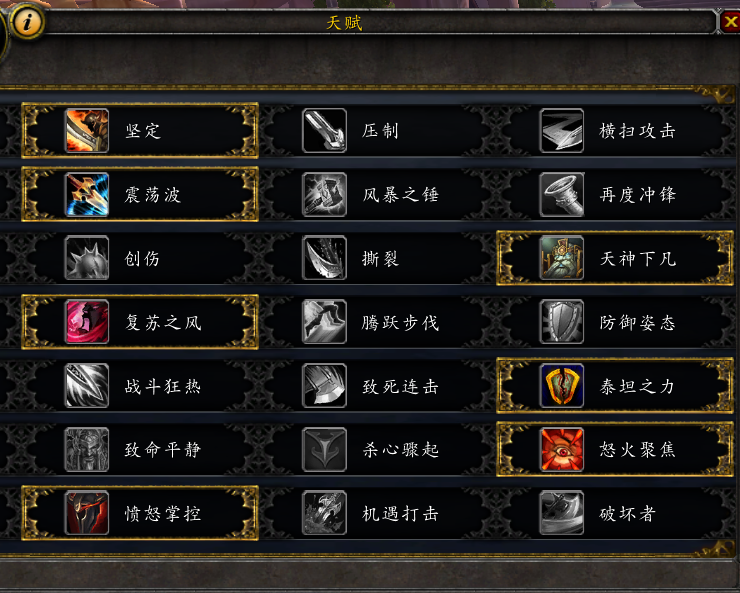The height and width of the screenshot is (593, 740).
Task: Close the 天赋 talent window
Action: tap(730, 22)
